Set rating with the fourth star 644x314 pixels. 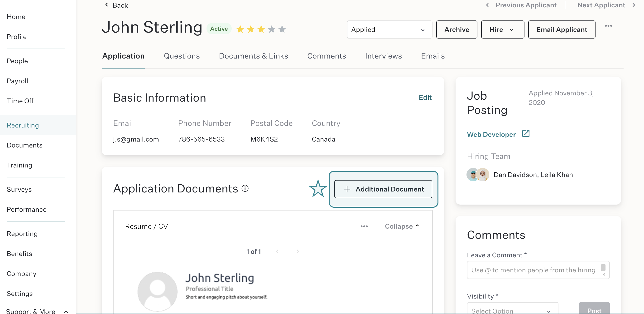coord(272,29)
